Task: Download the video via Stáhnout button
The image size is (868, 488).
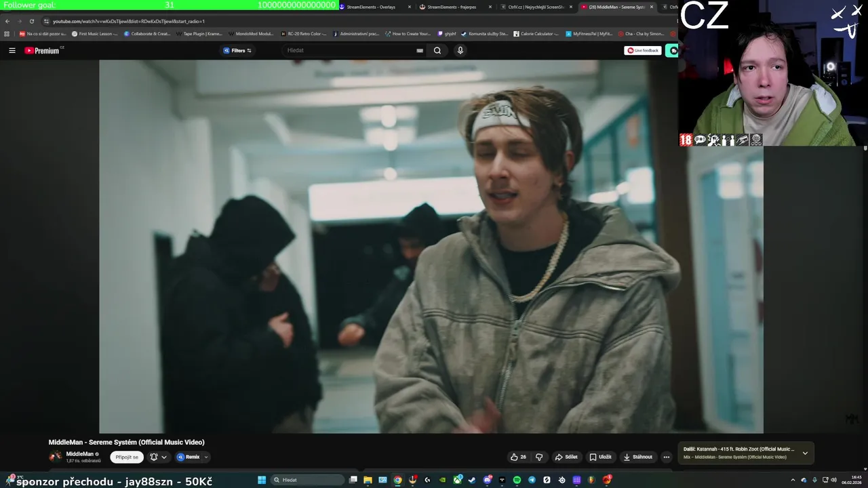Action: coord(638,457)
